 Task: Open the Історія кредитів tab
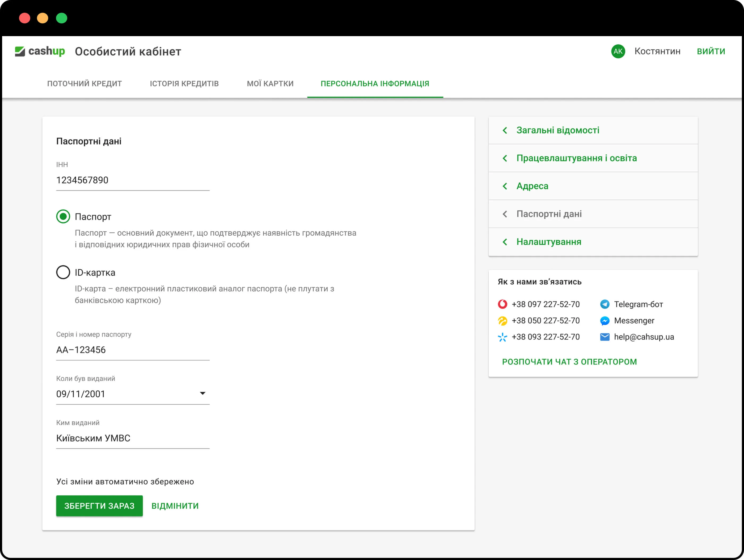pyautogui.click(x=184, y=83)
